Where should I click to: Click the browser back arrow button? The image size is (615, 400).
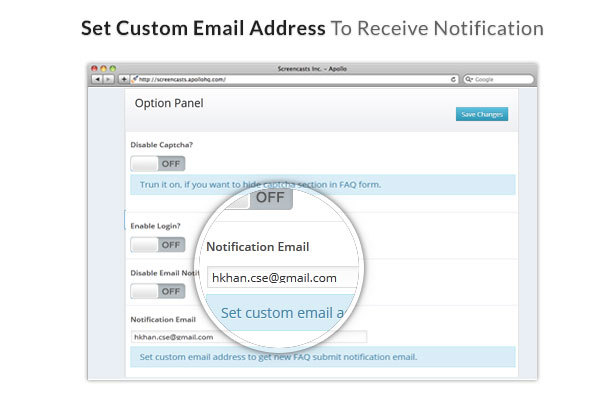click(97, 79)
